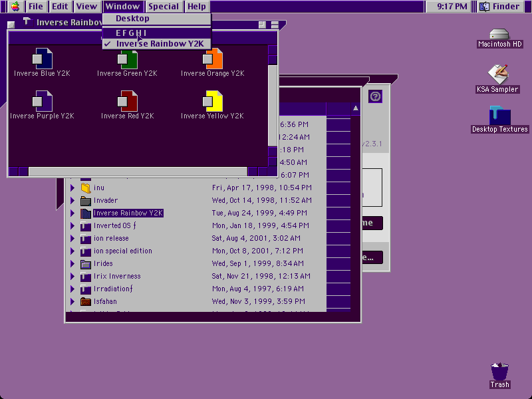532x399 pixels.
Task: Close the open Window menu via its title
Action: pyautogui.click(x=122, y=7)
